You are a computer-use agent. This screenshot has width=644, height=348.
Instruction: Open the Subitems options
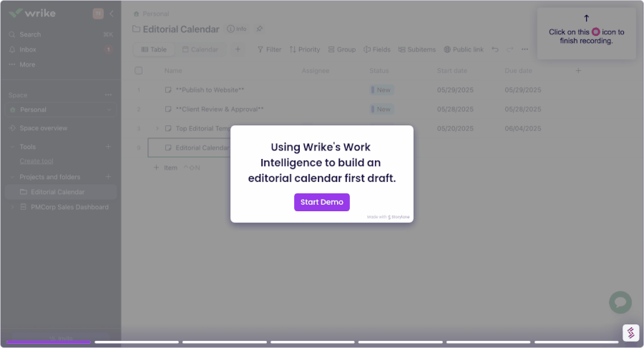417,49
